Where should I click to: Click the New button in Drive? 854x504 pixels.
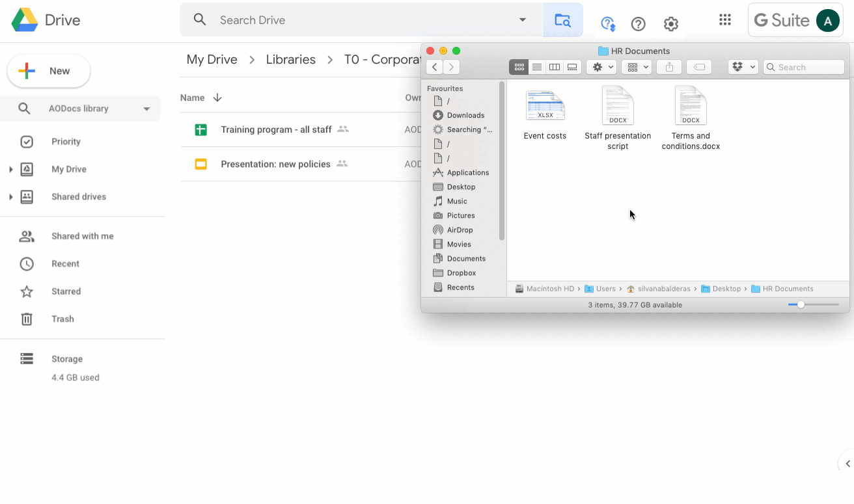pyautogui.click(x=49, y=70)
